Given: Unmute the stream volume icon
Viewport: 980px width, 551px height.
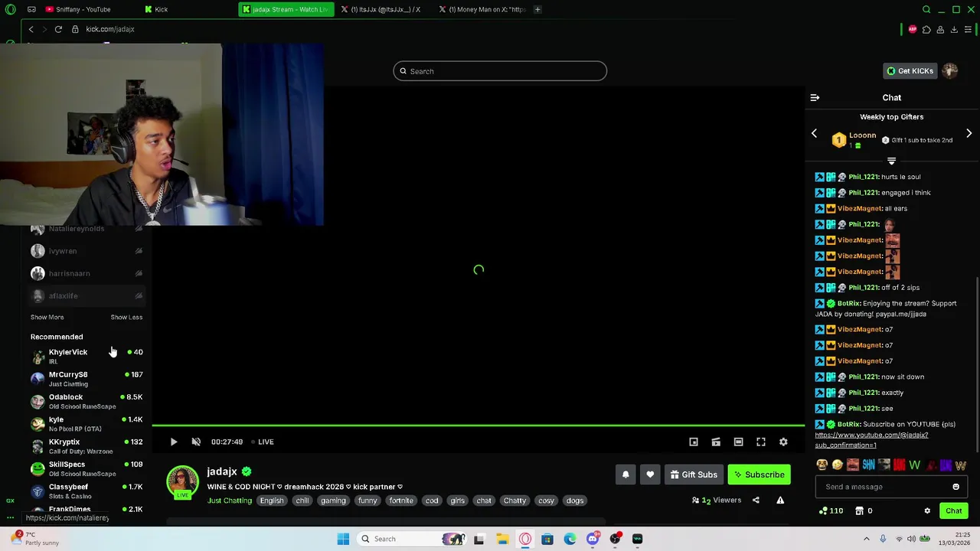Looking at the screenshot, I should 196,442.
